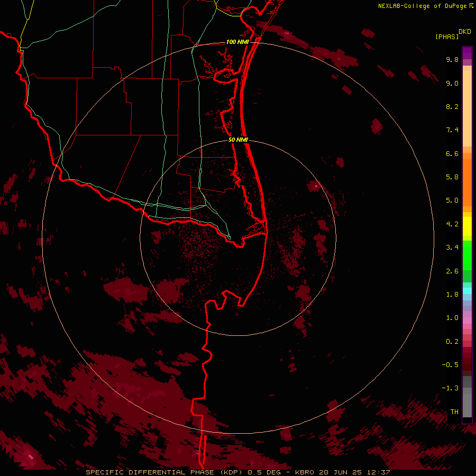Click the cyan band in the legend
Viewport: 476px width, 476px height.
(467, 290)
